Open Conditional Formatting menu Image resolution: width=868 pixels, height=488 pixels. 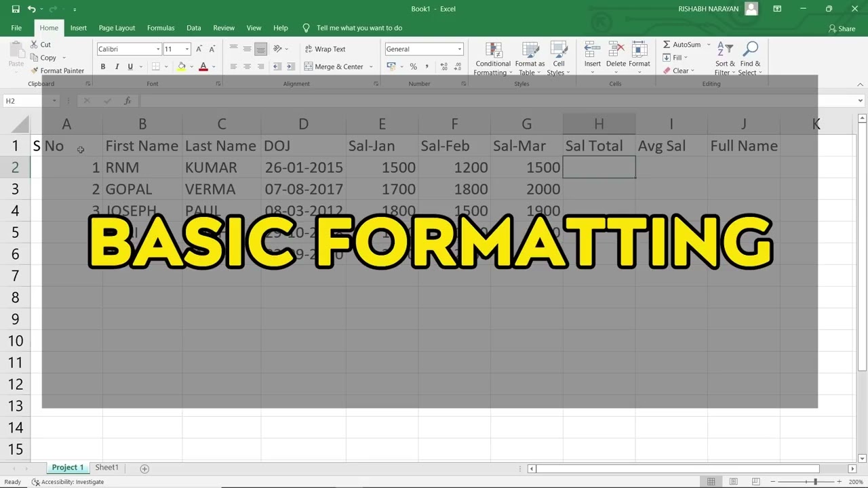tap(493, 59)
